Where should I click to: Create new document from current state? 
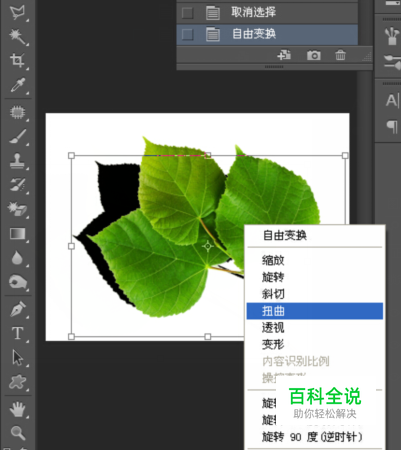click(x=284, y=55)
